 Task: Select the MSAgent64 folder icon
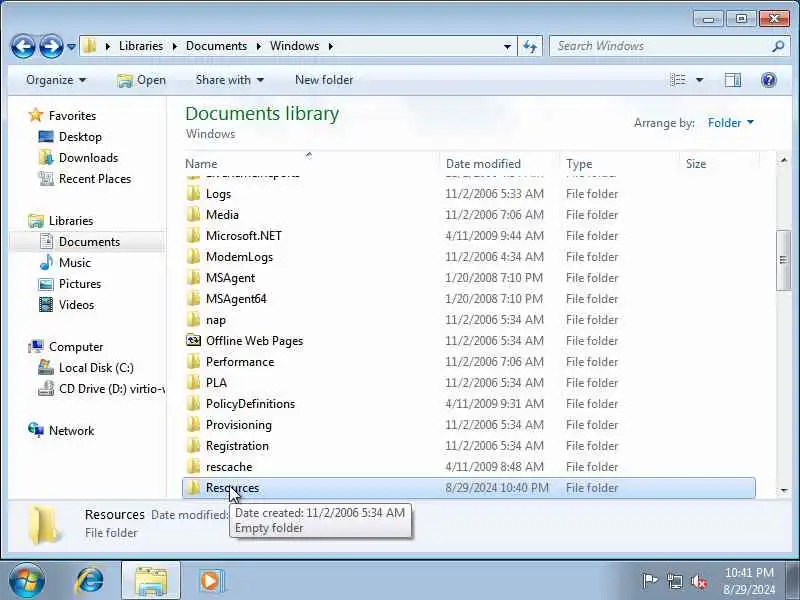[x=193, y=298]
